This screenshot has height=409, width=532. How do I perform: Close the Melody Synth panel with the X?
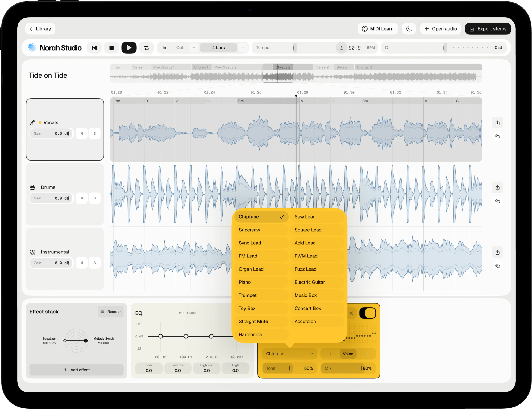coord(351,313)
